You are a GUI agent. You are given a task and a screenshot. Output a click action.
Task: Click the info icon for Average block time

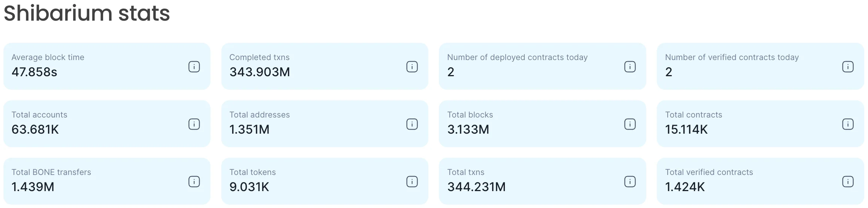coord(194,67)
